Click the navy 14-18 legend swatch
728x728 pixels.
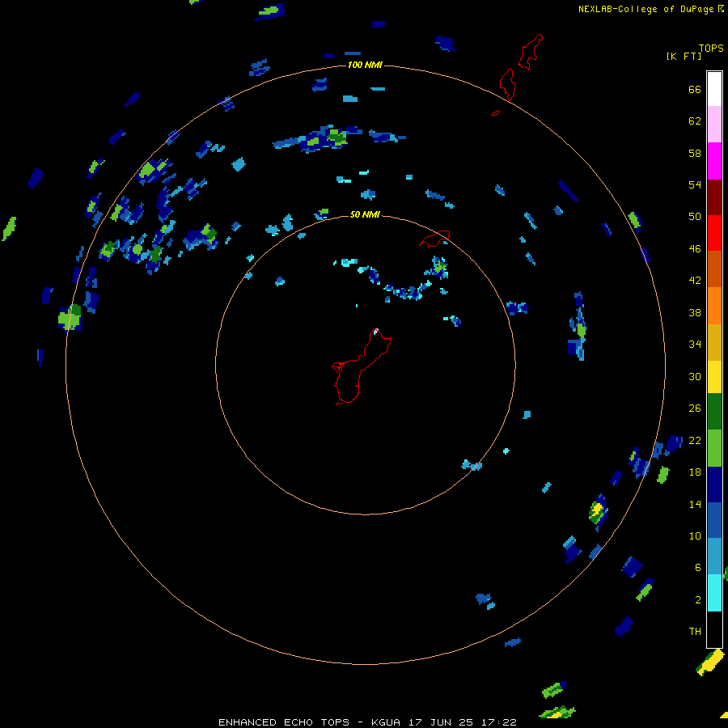(x=714, y=485)
